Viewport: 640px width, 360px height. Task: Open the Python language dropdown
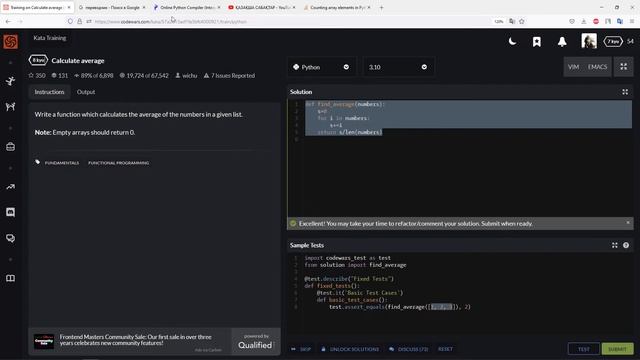322,67
